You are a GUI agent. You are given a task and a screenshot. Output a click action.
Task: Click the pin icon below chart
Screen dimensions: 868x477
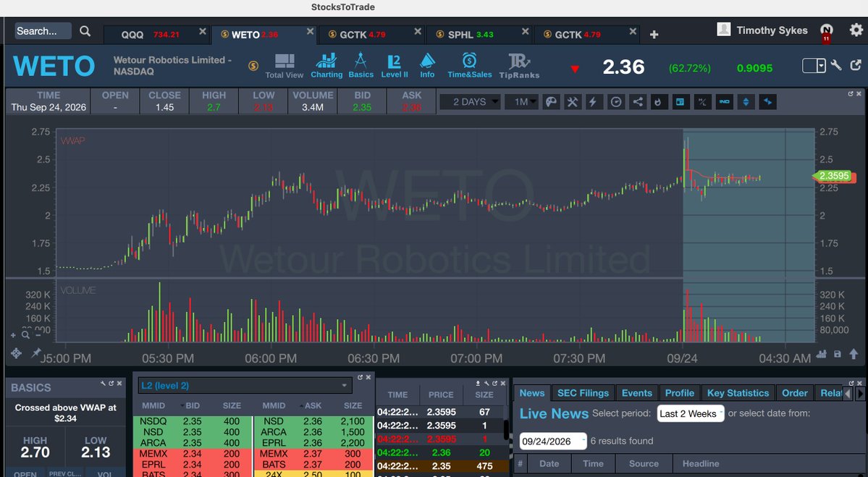pyautogui.click(x=35, y=353)
